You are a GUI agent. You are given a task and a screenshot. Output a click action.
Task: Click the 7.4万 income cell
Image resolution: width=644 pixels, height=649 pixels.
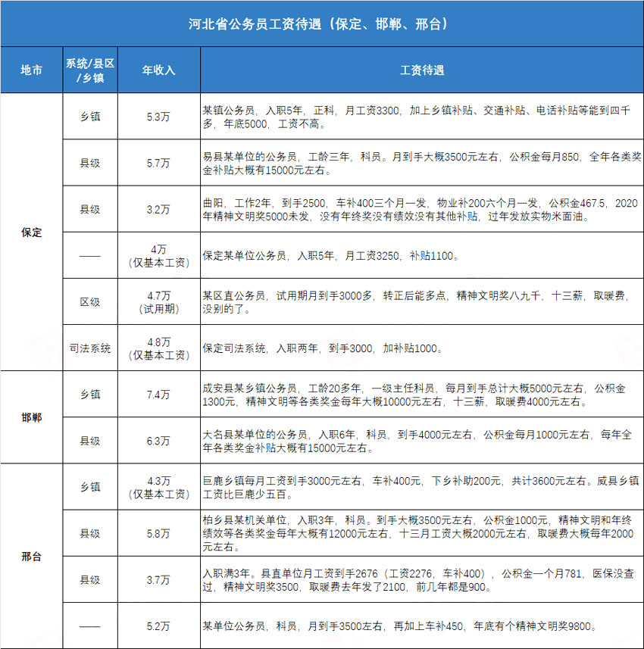[x=159, y=394]
